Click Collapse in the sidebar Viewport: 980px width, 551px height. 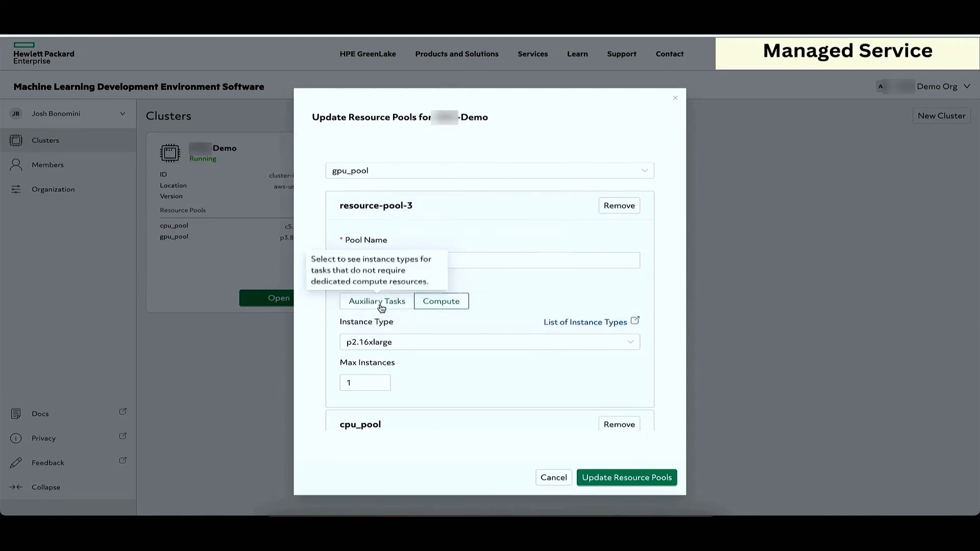point(45,487)
